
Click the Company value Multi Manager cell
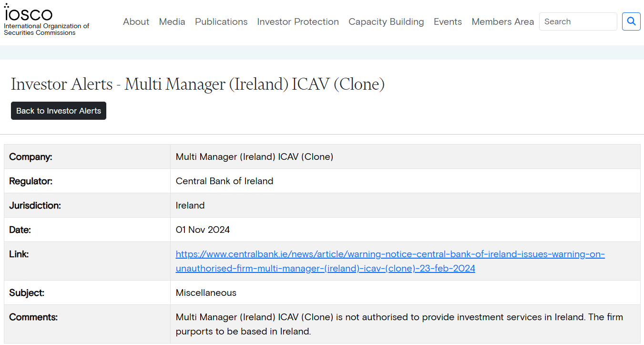(254, 157)
